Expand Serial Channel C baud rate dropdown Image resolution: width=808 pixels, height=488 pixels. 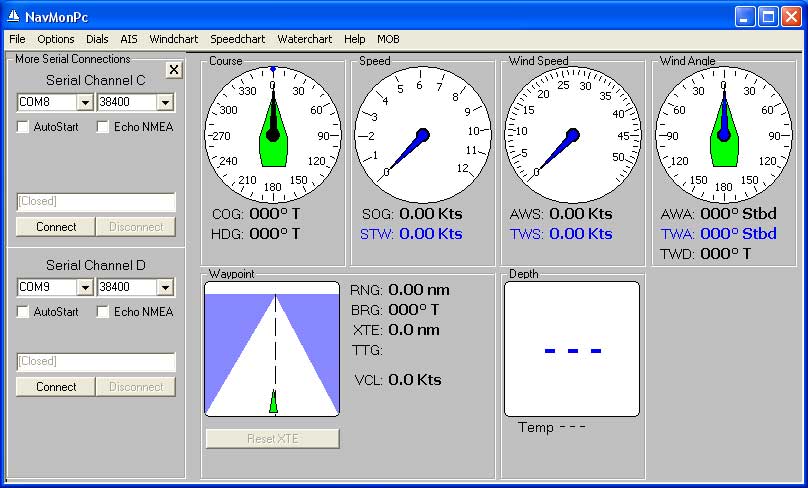(x=165, y=102)
